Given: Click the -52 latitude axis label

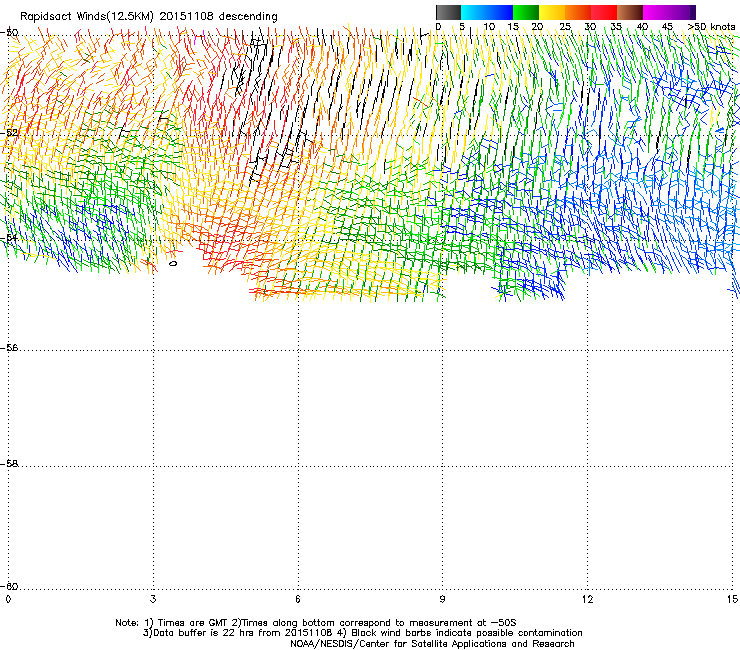Looking at the screenshot, I should pyautogui.click(x=9, y=133).
